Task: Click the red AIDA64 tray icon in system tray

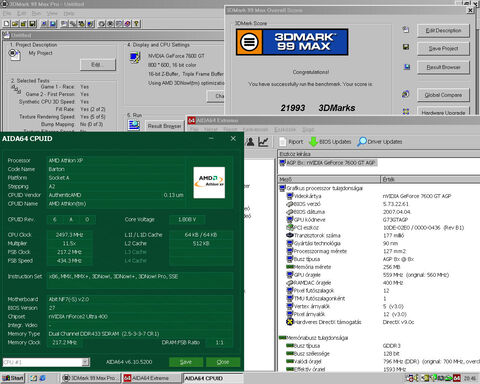Action: tap(457, 378)
